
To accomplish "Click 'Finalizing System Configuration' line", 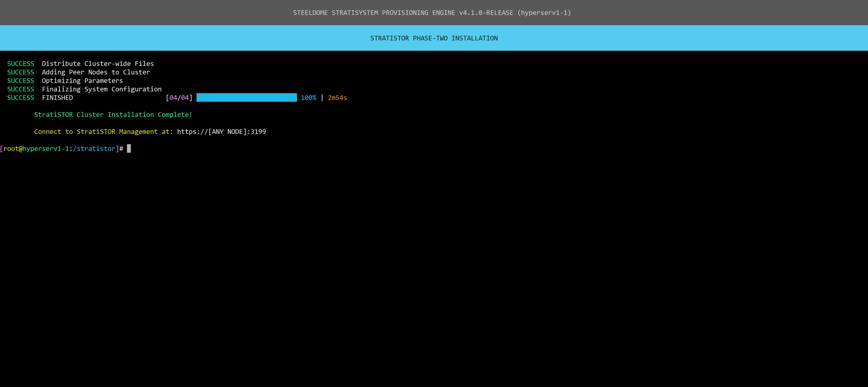I will click(x=101, y=89).
